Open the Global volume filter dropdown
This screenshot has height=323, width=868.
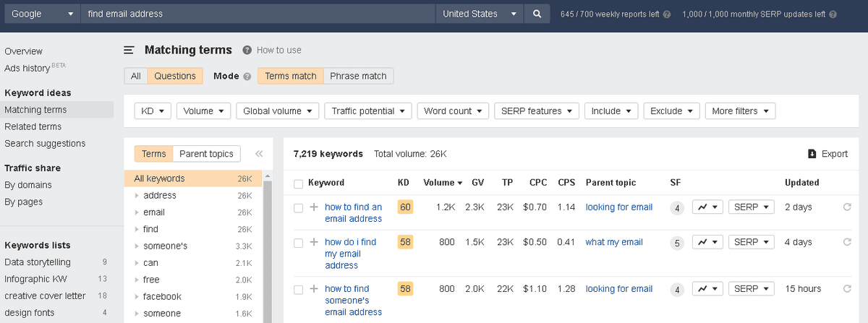point(277,111)
